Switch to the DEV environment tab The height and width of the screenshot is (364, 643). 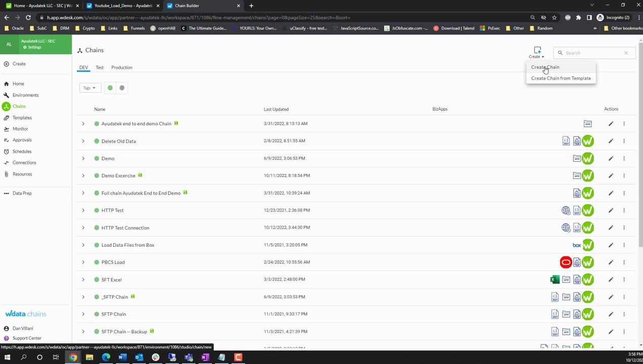[x=83, y=67]
